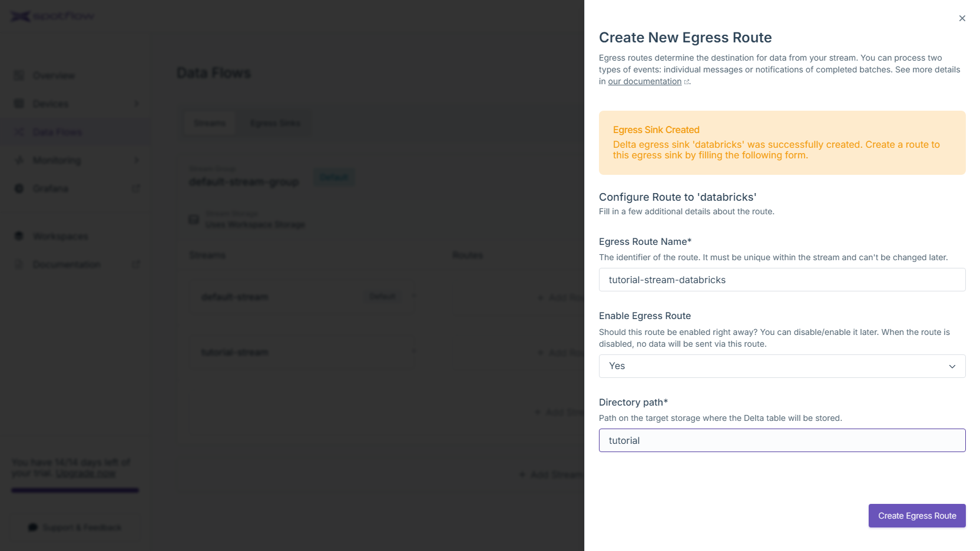Screen dimensions: 980x551
Task: Open Grafana from the background sidebar
Action: coord(75,188)
